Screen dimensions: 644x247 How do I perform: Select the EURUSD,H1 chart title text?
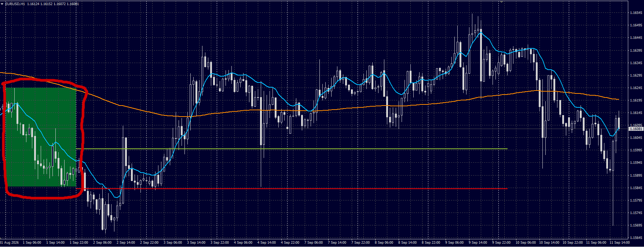pyautogui.click(x=15, y=4)
